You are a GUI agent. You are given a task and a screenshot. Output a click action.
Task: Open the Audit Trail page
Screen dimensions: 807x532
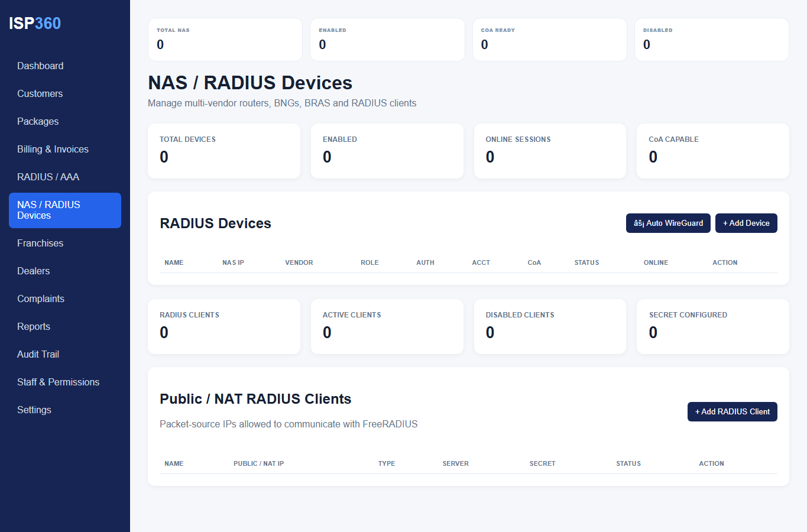(x=65, y=354)
